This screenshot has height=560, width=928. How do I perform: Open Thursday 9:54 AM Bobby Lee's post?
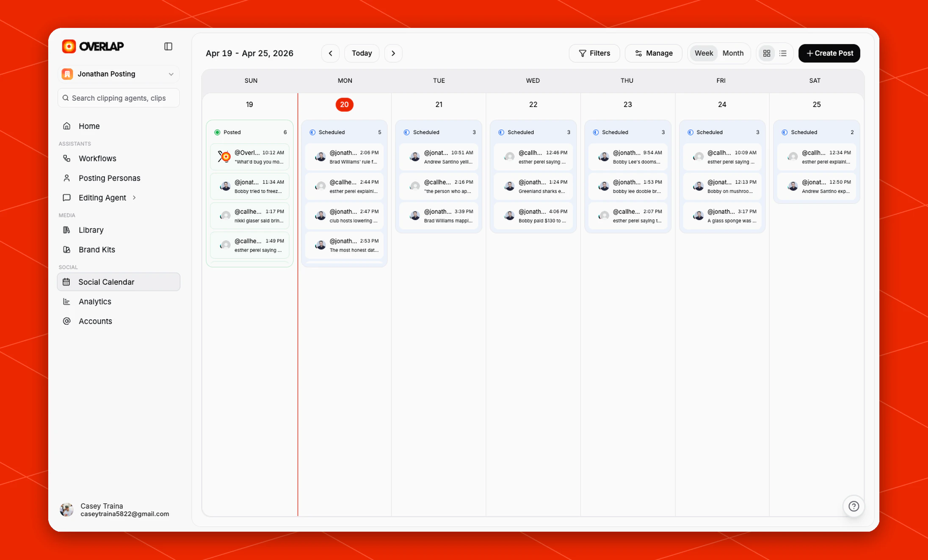628,157
